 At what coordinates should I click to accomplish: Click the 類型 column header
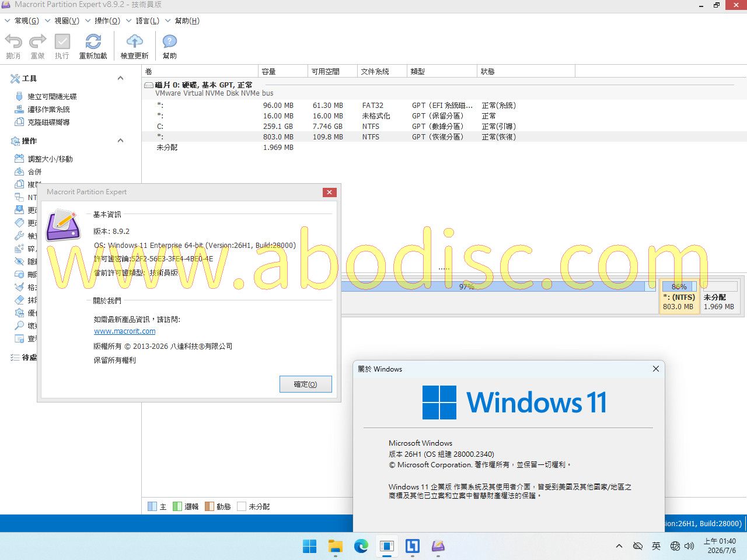click(442, 71)
